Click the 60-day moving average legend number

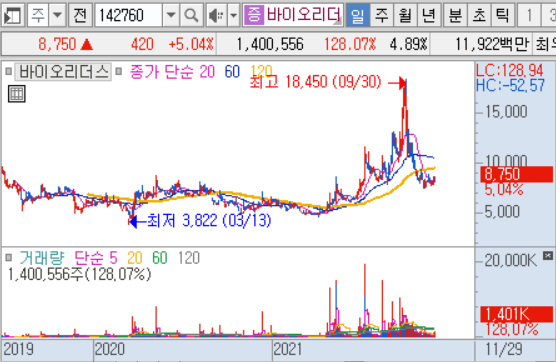232,72
